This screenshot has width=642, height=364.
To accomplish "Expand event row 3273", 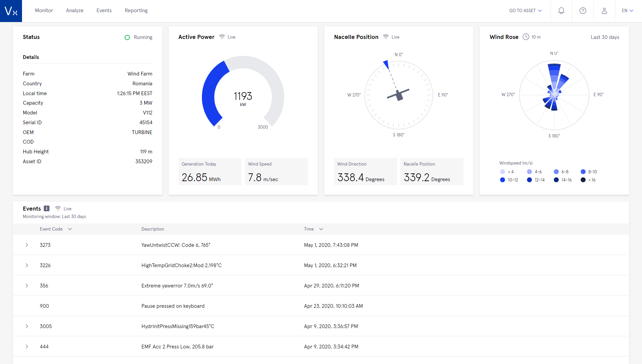I will pos(27,245).
